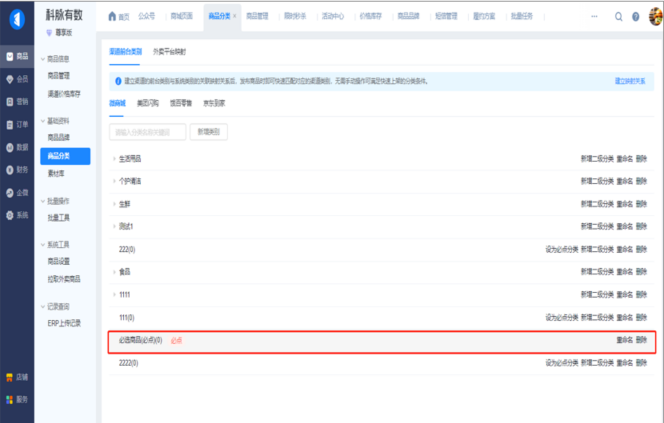Click the help question mark icon
Viewport: 664px width, 423px height.
click(636, 17)
